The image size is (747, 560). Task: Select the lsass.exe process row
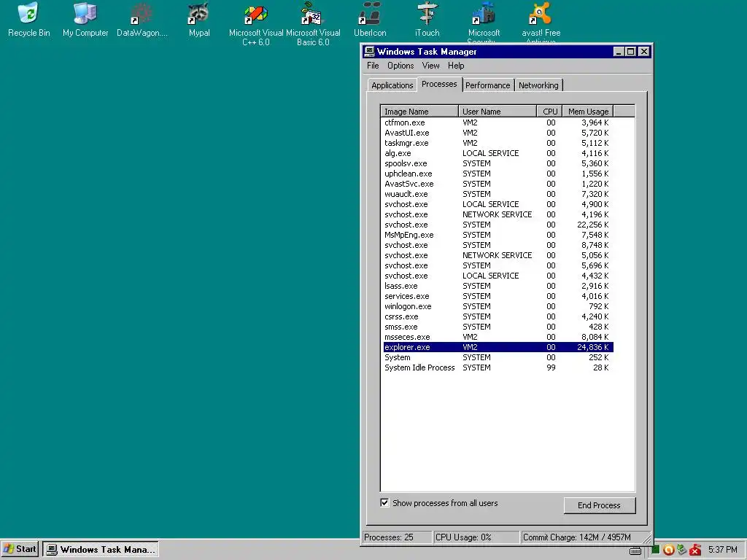point(498,286)
